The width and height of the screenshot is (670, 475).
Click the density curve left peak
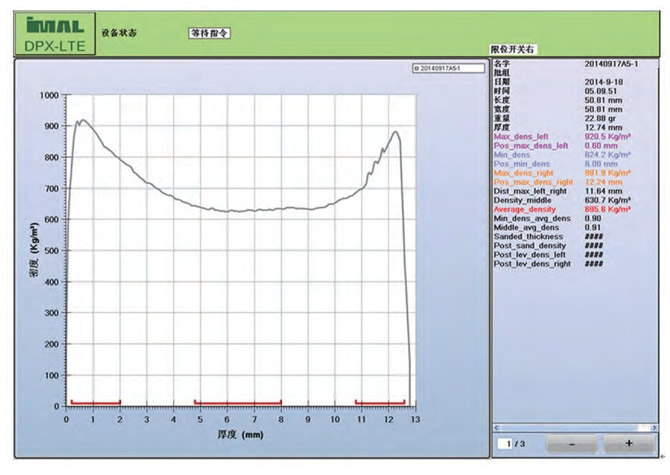(81, 120)
